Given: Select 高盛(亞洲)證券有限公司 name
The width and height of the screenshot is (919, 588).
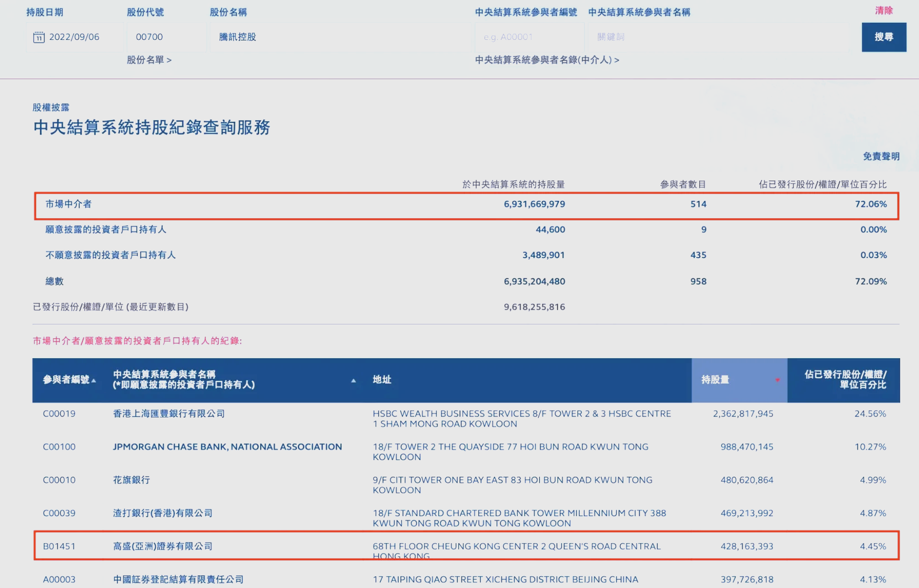Looking at the screenshot, I should 163,546.
